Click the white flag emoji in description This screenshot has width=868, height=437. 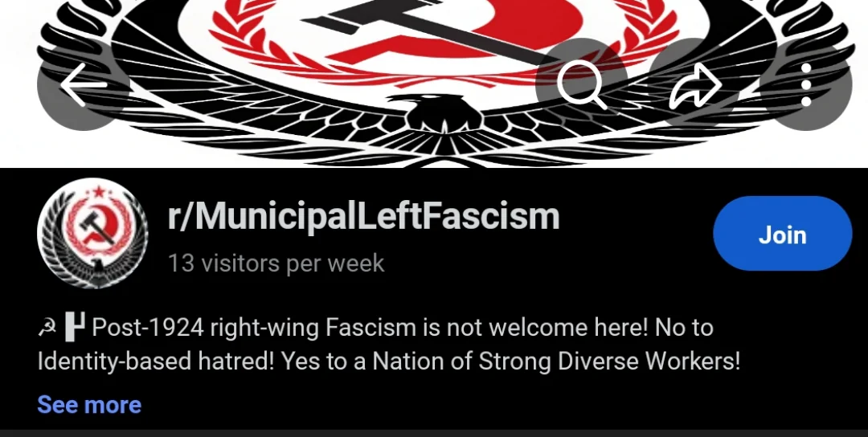point(75,327)
